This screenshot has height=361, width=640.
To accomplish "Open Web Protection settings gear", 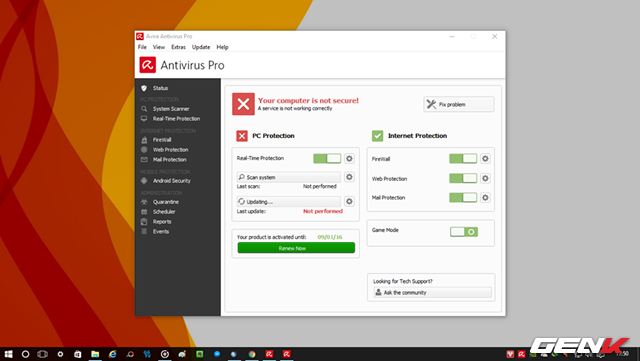I will click(x=485, y=178).
